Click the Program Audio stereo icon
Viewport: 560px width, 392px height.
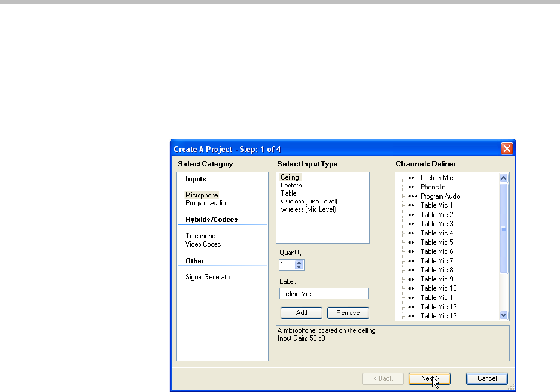412,196
